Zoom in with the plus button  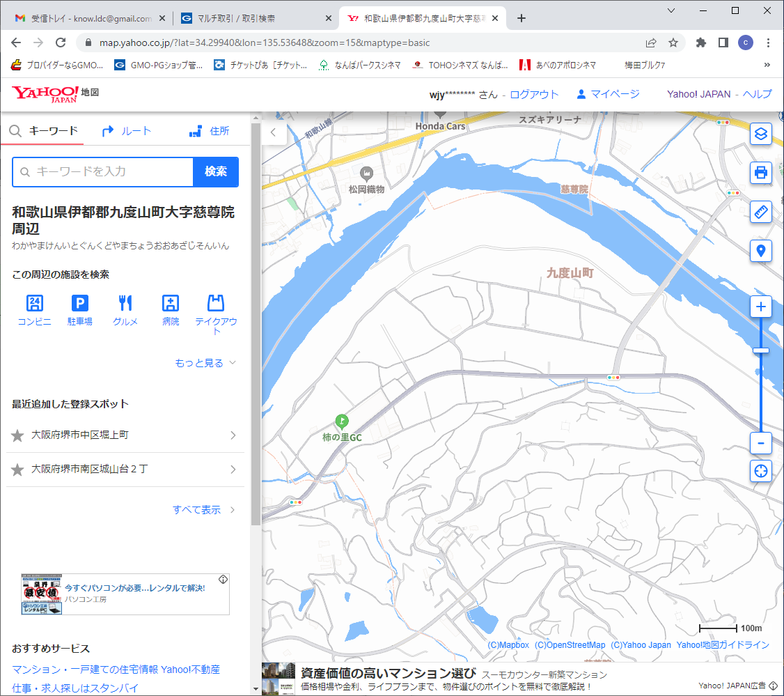760,307
